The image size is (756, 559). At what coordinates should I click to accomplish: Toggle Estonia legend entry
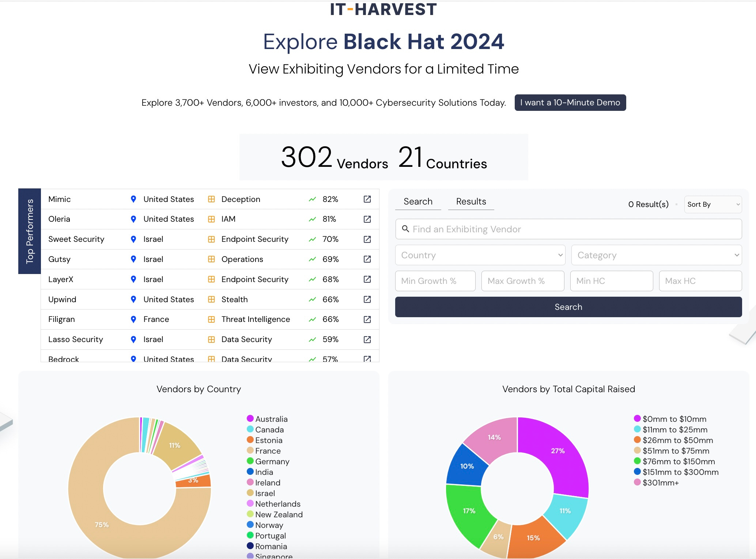pos(265,440)
